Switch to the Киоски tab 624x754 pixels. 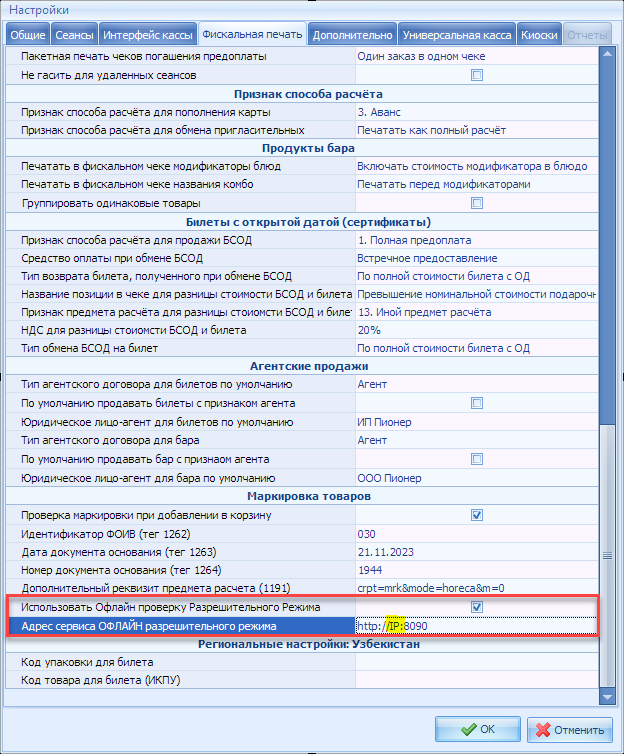pyautogui.click(x=539, y=35)
